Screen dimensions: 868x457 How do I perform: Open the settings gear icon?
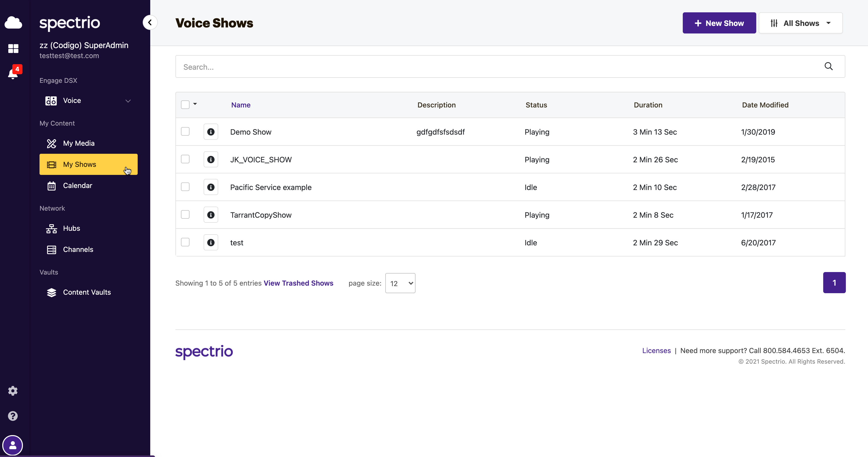point(13,391)
